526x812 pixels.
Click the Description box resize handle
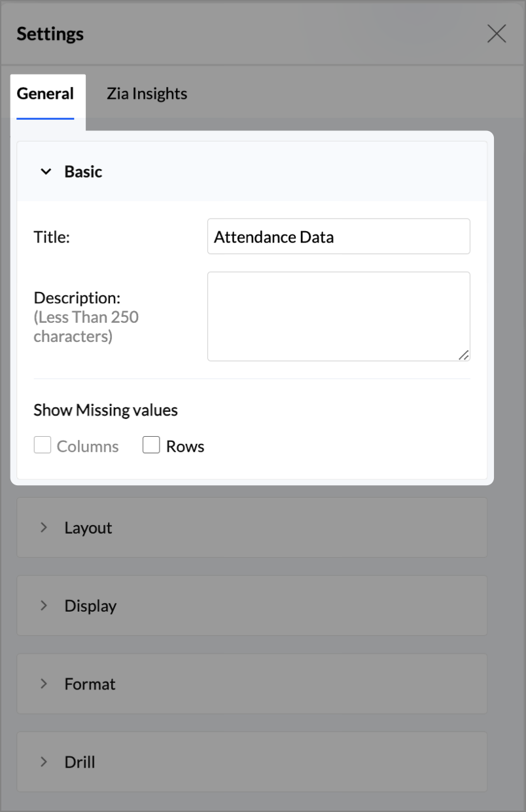pyautogui.click(x=463, y=354)
